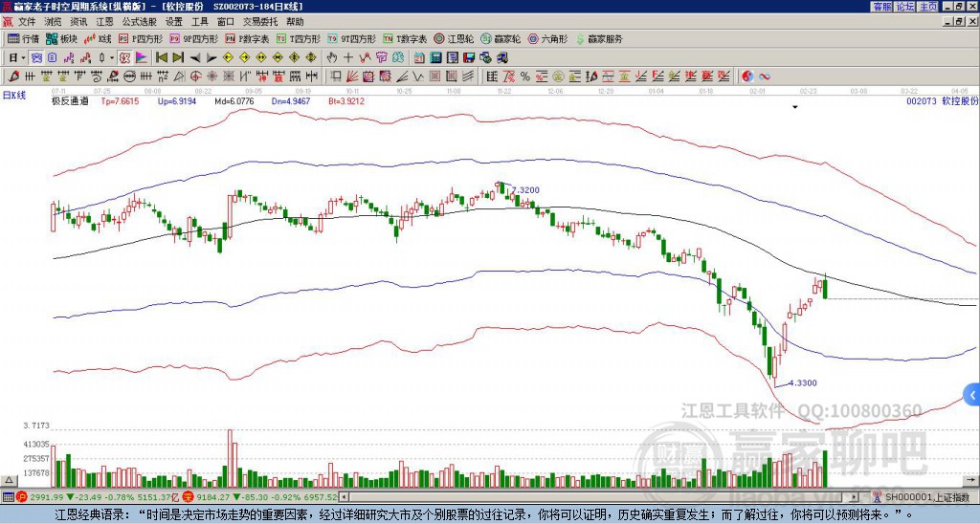Select the hand pan tool
980x524 pixels.
pyautogui.click(x=331, y=58)
